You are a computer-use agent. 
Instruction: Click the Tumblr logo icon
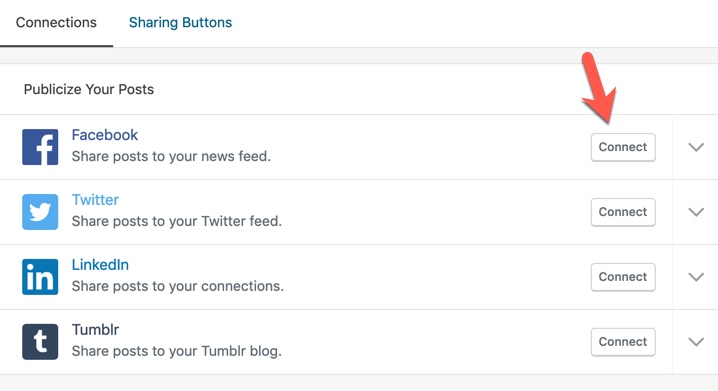pyautogui.click(x=40, y=342)
